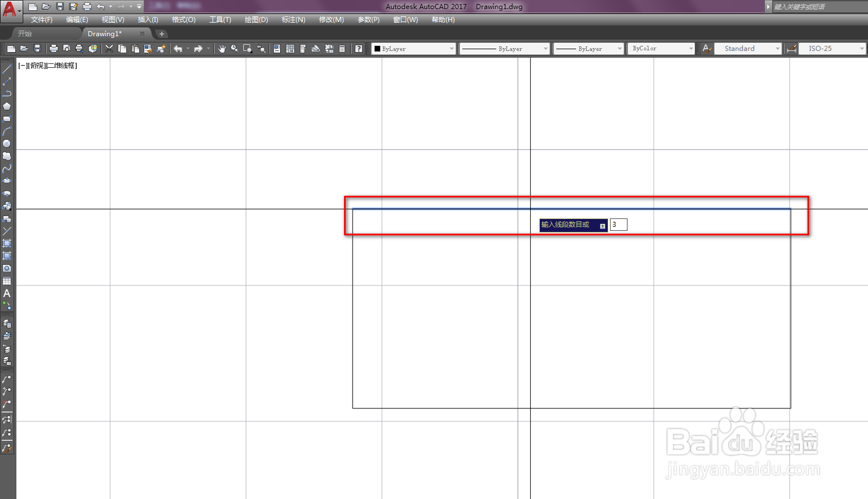Open the 标注(N) menu
868x499 pixels.
click(x=294, y=20)
